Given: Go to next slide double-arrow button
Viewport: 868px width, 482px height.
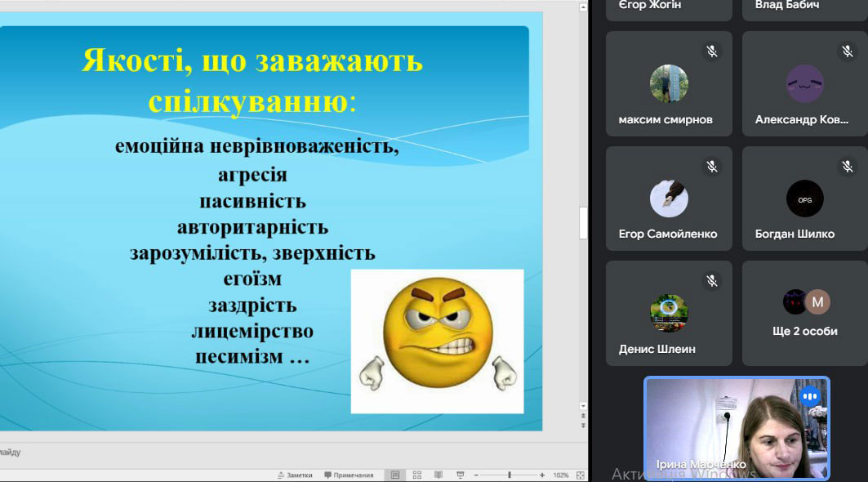Looking at the screenshot, I should [583, 426].
